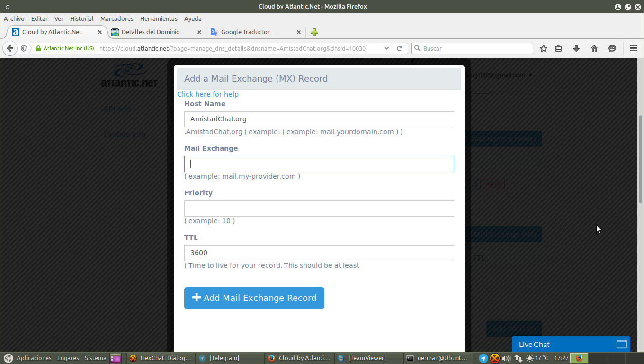This screenshot has height=364, width=644.
Task: Click the page vertical scrollbar
Action: coord(641,159)
